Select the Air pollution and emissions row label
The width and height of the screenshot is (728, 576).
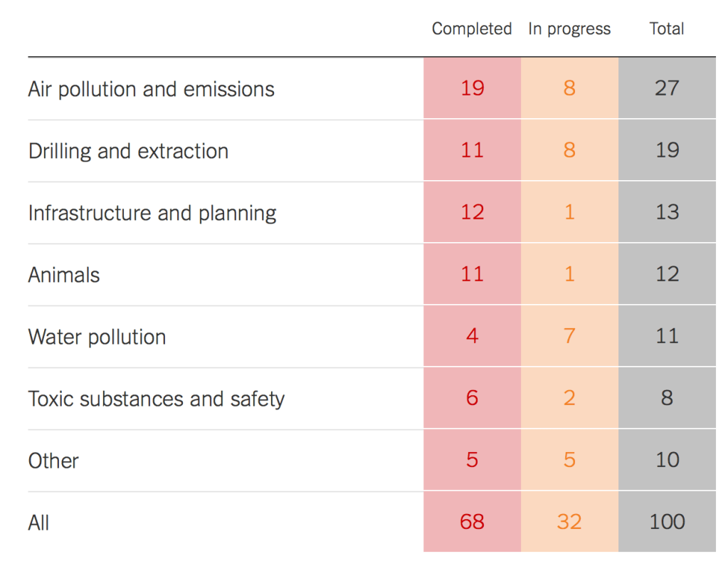click(151, 89)
